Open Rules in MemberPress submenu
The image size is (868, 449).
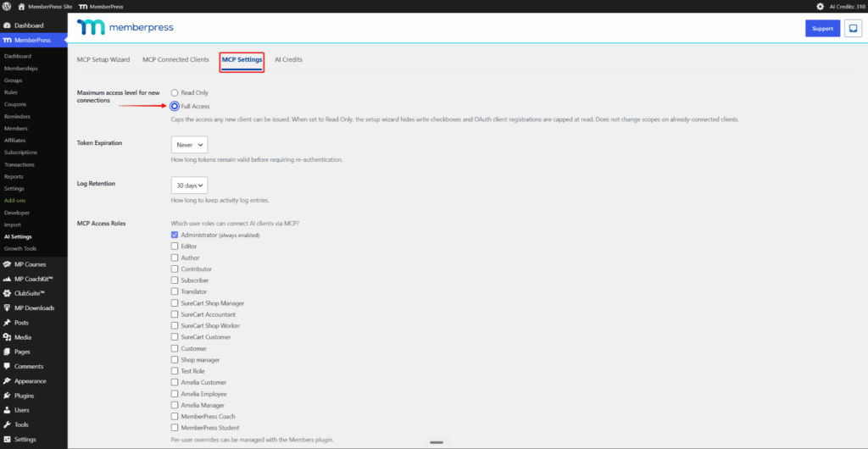click(11, 92)
